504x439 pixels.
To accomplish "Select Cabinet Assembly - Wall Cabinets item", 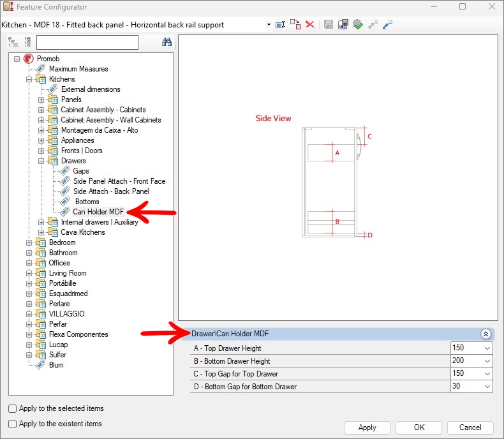I will coord(111,119).
